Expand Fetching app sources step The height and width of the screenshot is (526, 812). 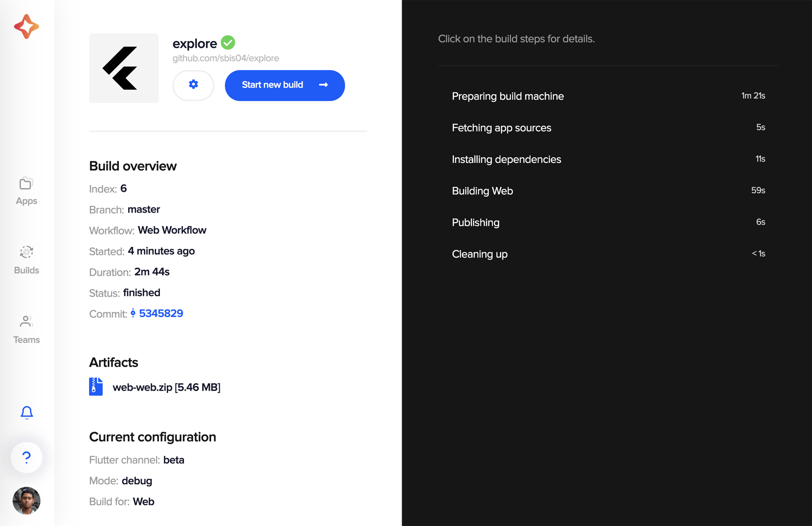pyautogui.click(x=608, y=128)
